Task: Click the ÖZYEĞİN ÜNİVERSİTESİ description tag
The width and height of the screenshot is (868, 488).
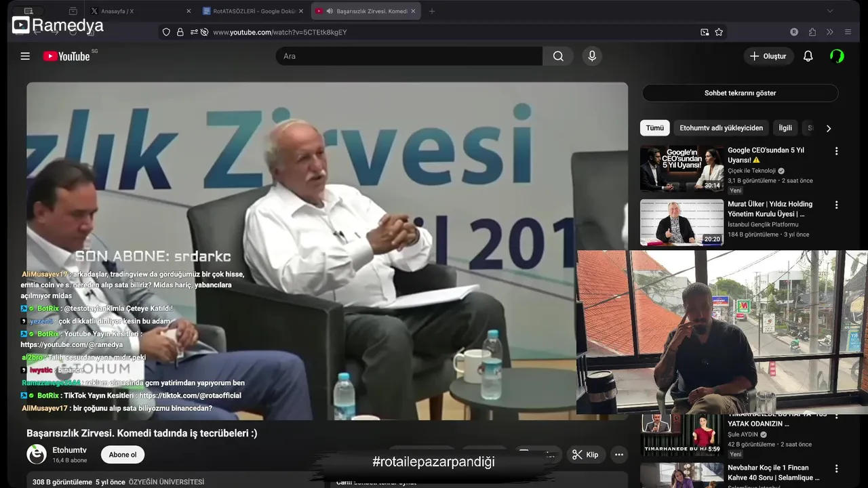Action: click(166, 482)
